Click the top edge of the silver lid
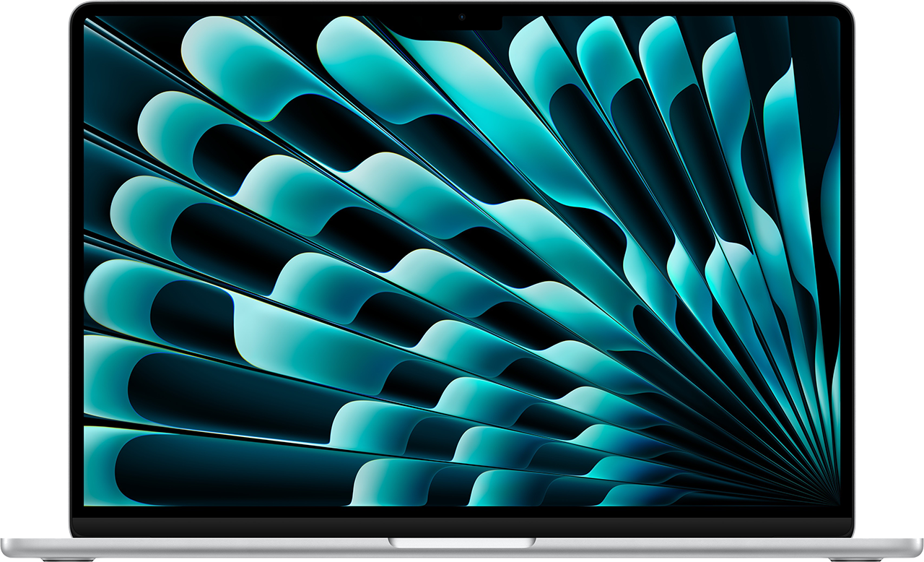 (462, 3)
